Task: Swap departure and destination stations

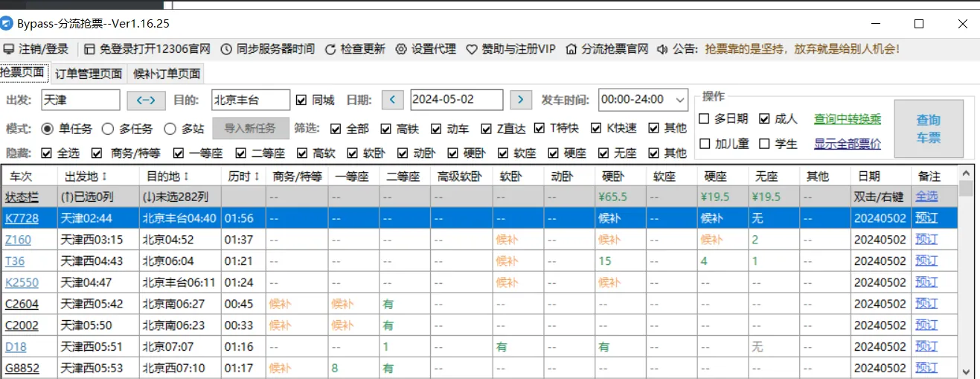Action: coord(146,100)
